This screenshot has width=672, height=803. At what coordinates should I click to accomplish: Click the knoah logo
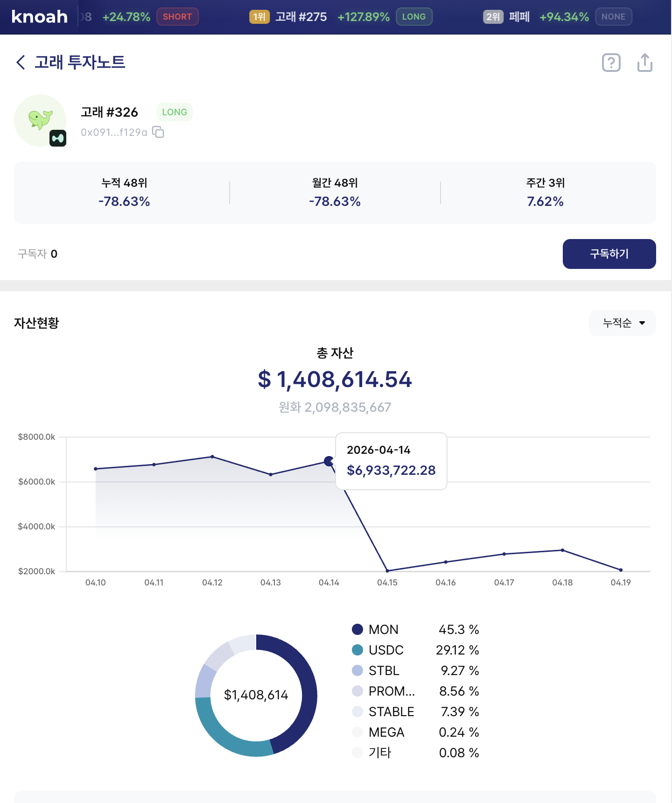click(40, 17)
